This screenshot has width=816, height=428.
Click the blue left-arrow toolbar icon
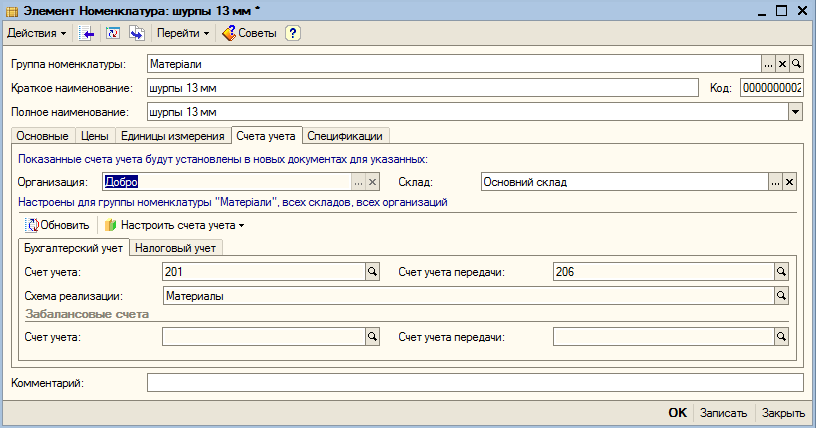[x=86, y=33]
